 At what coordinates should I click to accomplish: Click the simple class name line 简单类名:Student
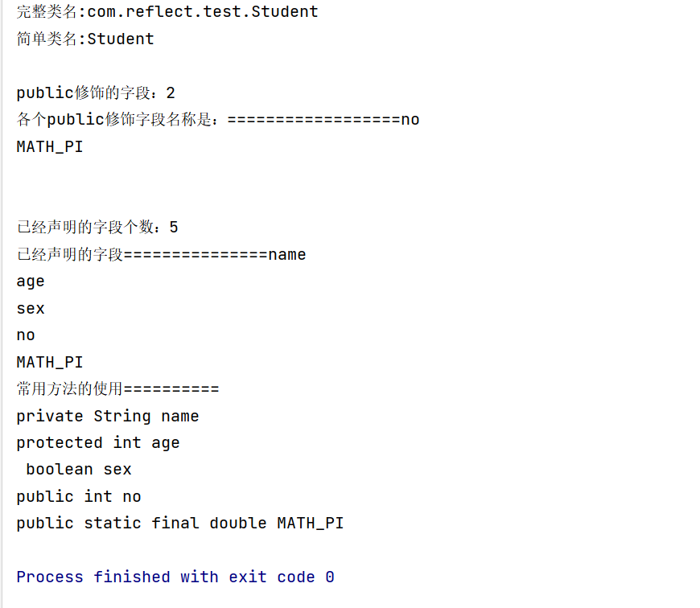tap(85, 39)
